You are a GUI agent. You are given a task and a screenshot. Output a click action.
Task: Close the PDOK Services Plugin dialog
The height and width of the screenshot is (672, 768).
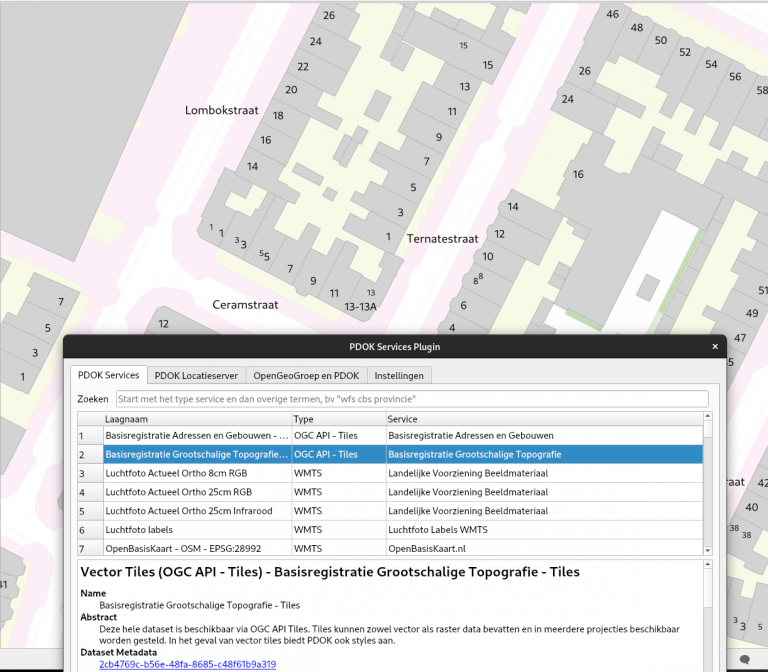coord(715,346)
